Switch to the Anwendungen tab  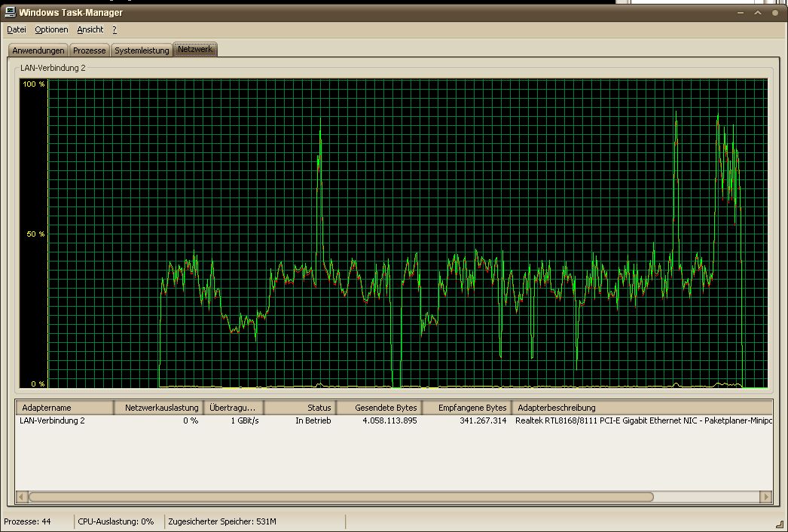pos(38,50)
